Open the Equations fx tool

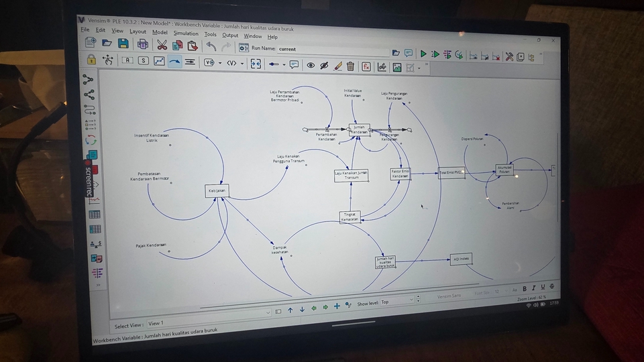pyautogui.click(x=366, y=66)
